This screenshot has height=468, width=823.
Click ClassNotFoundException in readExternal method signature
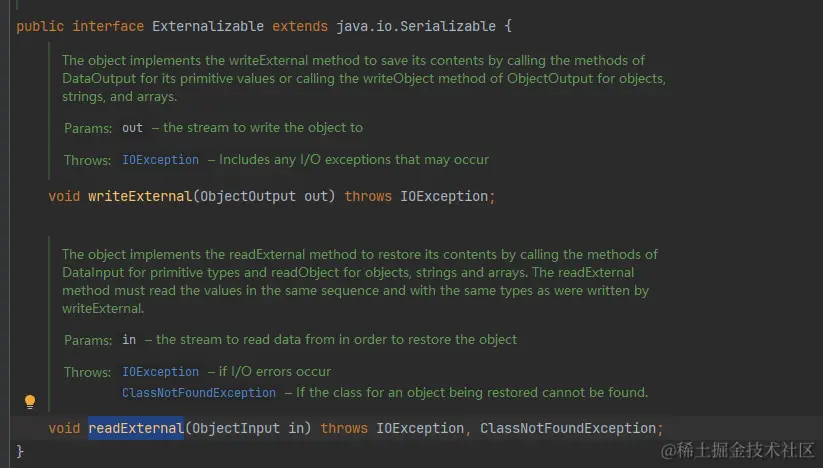(x=567, y=428)
